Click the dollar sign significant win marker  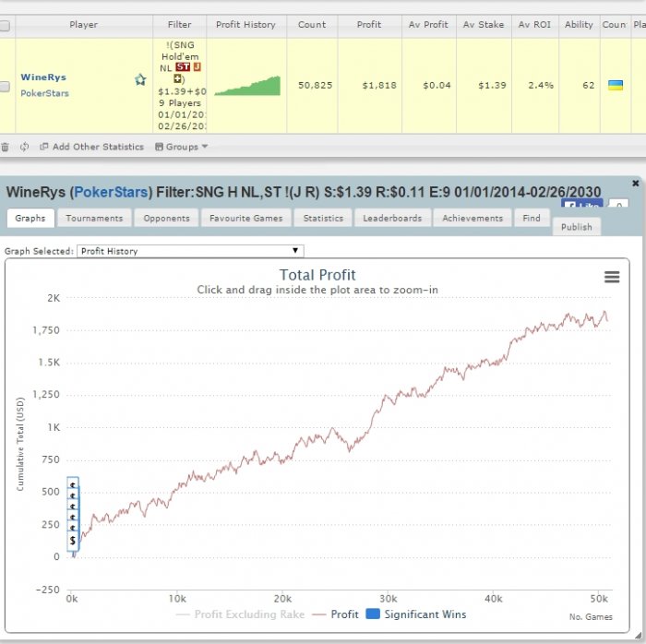[73, 541]
